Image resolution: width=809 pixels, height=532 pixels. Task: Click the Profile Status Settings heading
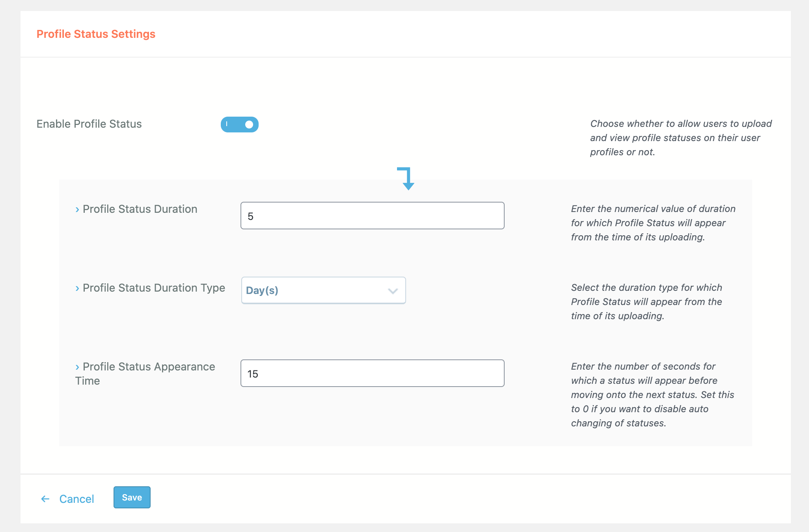pyautogui.click(x=96, y=34)
